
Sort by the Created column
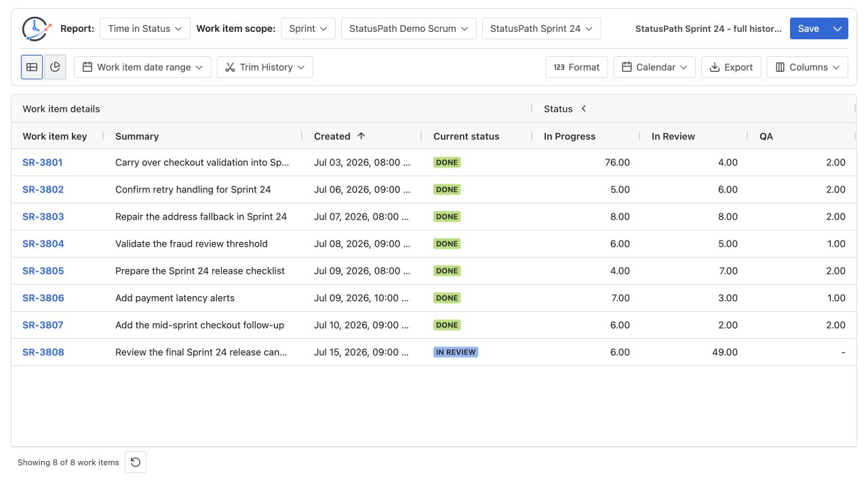point(332,136)
